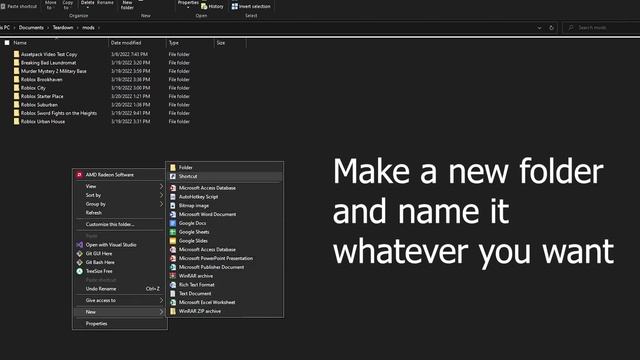
Task: Click the refresh icon beside the address bar
Action: (551, 28)
